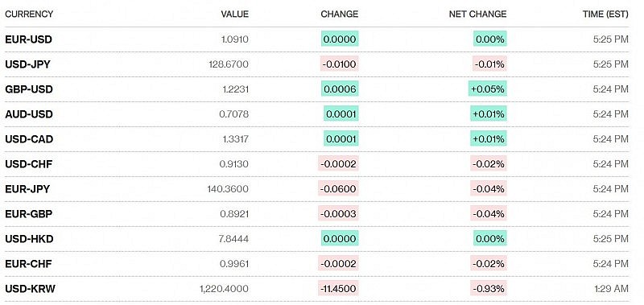Image resolution: width=644 pixels, height=305 pixels.
Task: Sort by the CURRENCY column header
Action: click(29, 14)
